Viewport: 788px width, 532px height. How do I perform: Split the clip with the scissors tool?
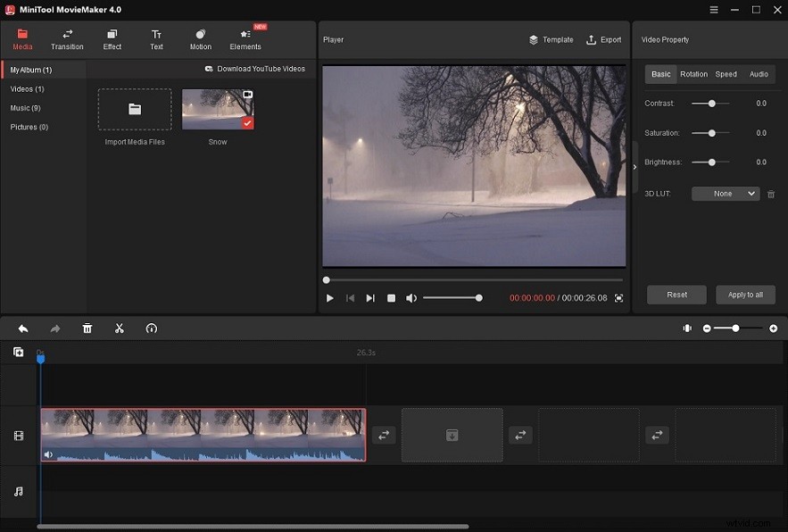tap(120, 328)
